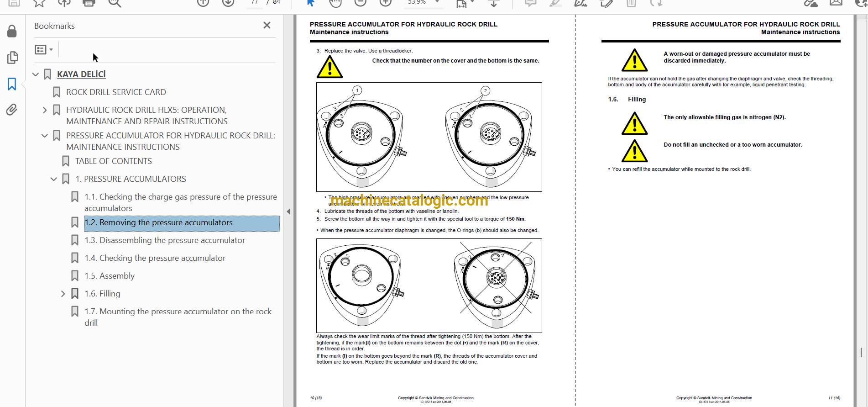Zoom in with the plus button
Viewport: 868px width, 407px height.
[386, 3]
